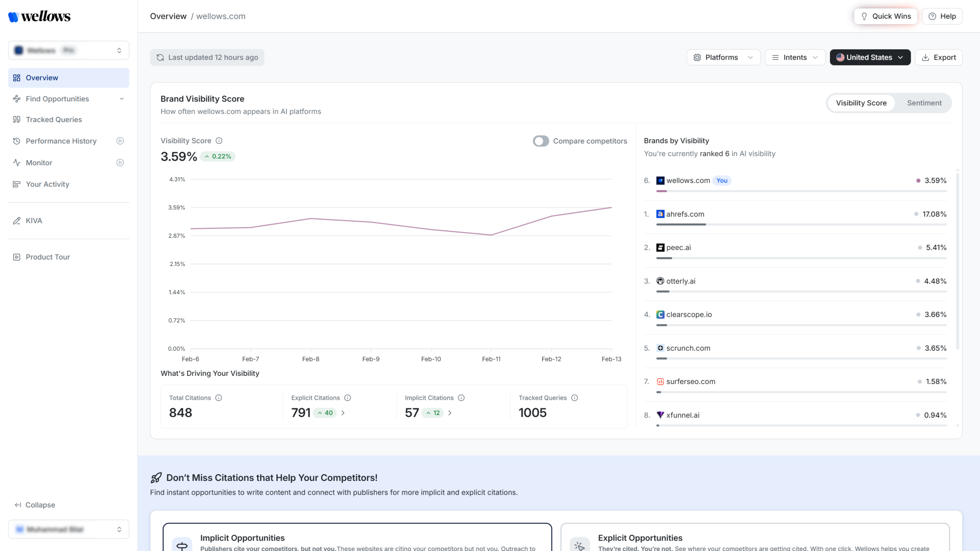The height and width of the screenshot is (551, 980).
Task: Collapse the left sidebar
Action: pos(34,505)
